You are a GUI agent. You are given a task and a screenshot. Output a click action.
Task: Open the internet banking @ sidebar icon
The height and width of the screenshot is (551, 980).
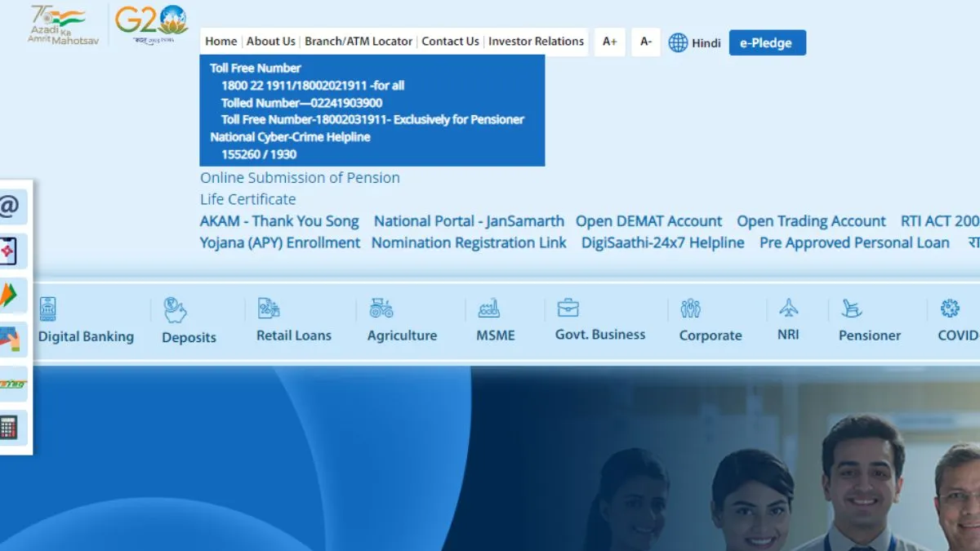click(11, 207)
